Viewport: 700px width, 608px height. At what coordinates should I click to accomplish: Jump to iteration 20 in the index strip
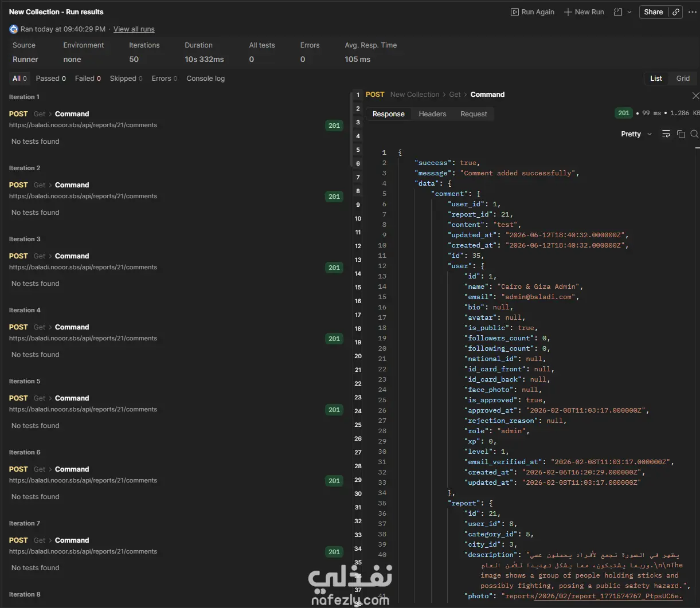point(358,356)
